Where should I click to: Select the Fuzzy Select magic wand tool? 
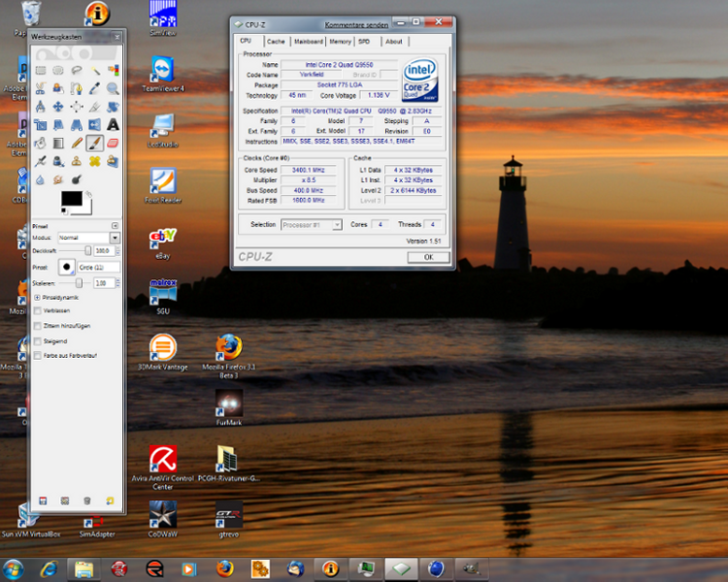click(95, 70)
